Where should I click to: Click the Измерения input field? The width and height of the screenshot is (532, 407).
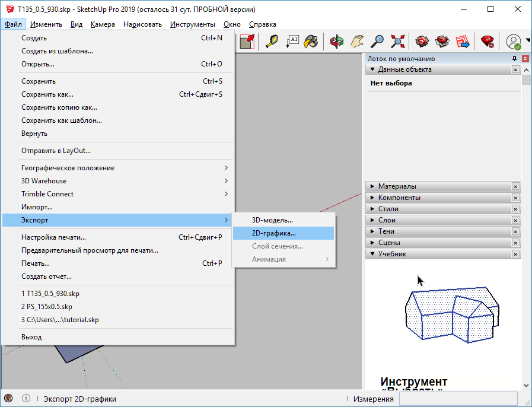[x=458, y=399]
